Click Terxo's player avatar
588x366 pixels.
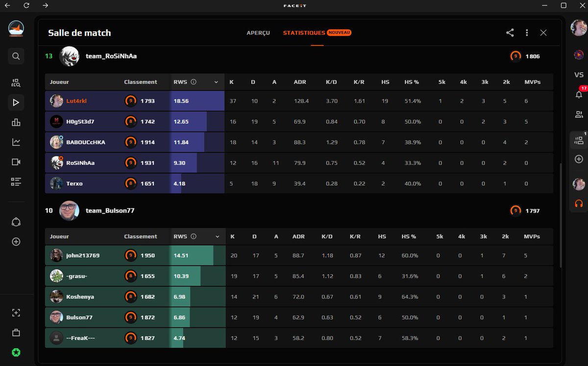pos(56,183)
